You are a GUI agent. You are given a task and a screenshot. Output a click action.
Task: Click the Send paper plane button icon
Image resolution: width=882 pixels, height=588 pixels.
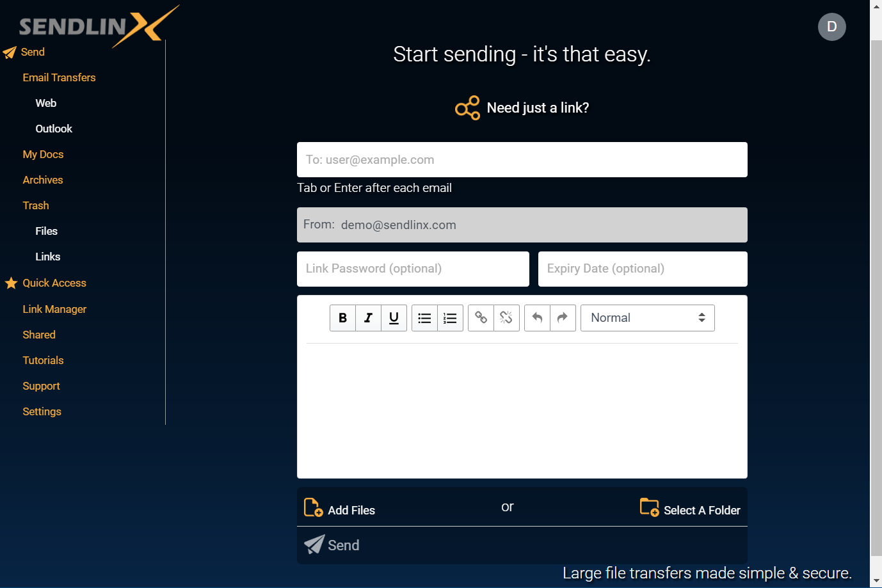tap(314, 544)
